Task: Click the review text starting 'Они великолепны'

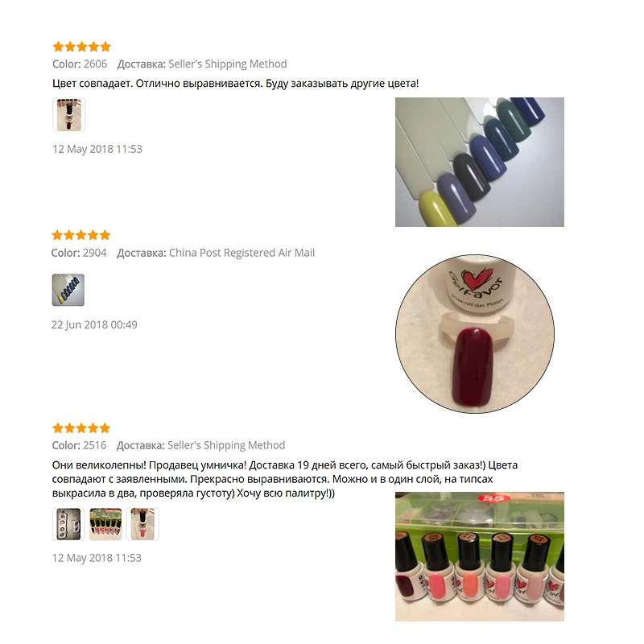Action: click(x=285, y=479)
